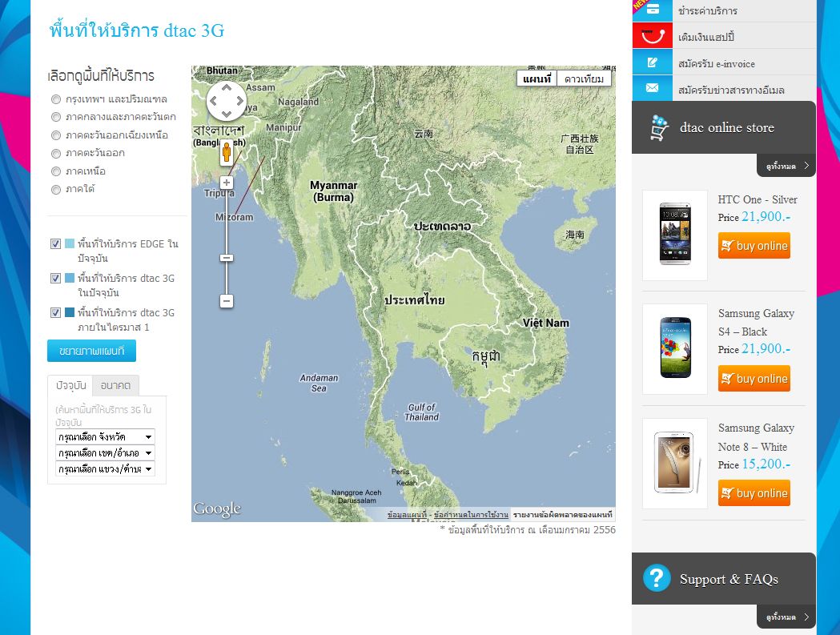Pan the map left with the left arrow
This screenshot has width=840, height=635.
(x=213, y=101)
